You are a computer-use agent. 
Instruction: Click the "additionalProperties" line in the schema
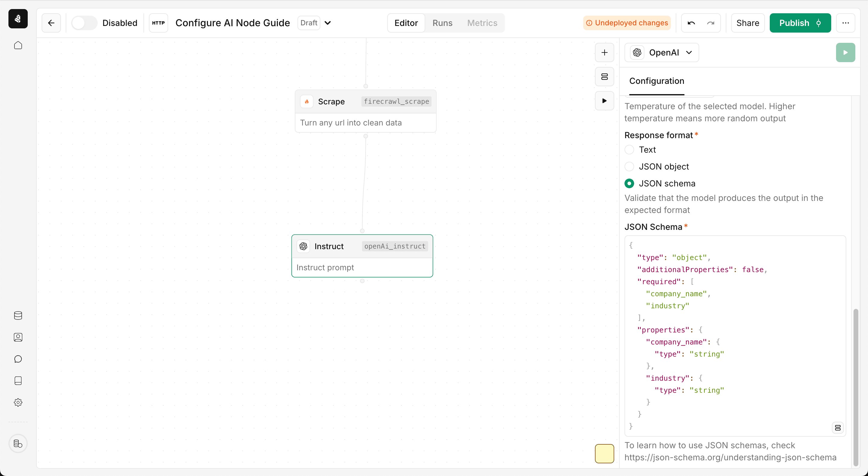[x=702, y=270]
